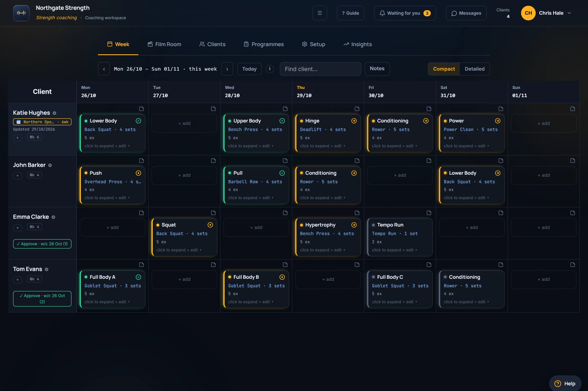This screenshot has width=588, height=391.
Task: Click arrow status icon on Hinge session
Action: click(354, 121)
